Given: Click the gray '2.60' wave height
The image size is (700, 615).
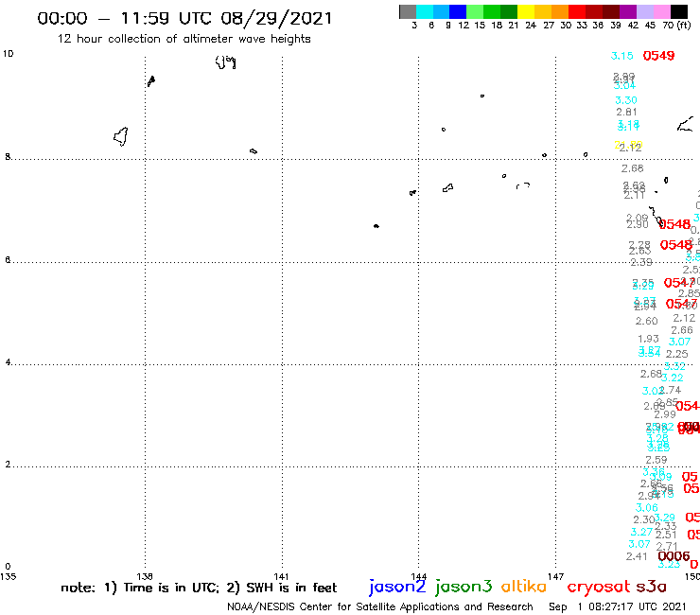Looking at the screenshot, I should click(x=646, y=321).
